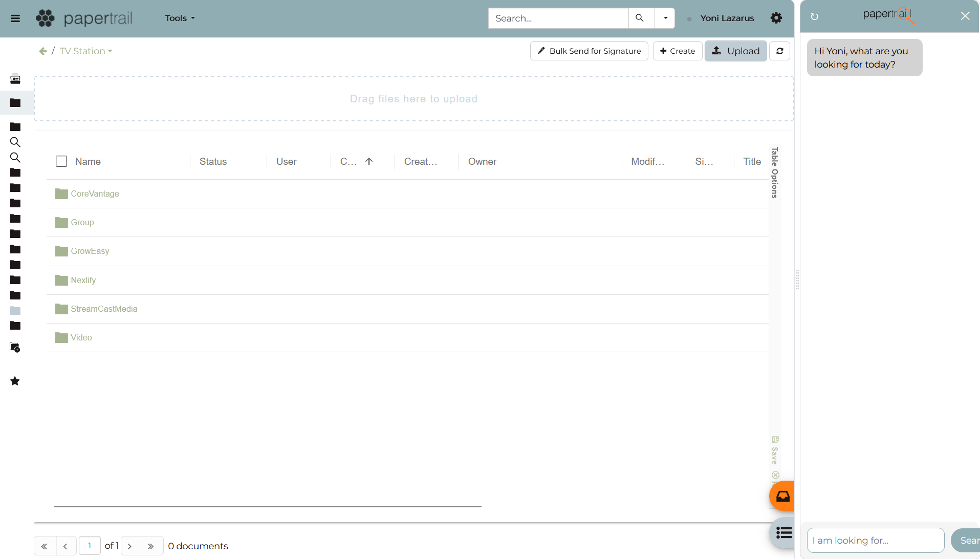Open the Yoni Lazarus user menu
The height and width of the screenshot is (559, 980).
point(727,18)
